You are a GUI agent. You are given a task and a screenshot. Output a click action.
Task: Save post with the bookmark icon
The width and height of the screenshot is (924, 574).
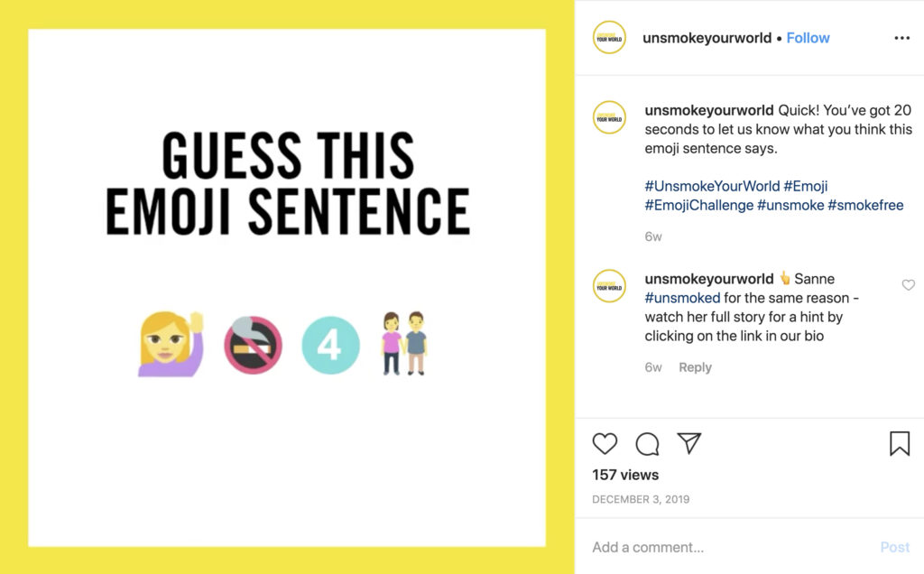[900, 444]
